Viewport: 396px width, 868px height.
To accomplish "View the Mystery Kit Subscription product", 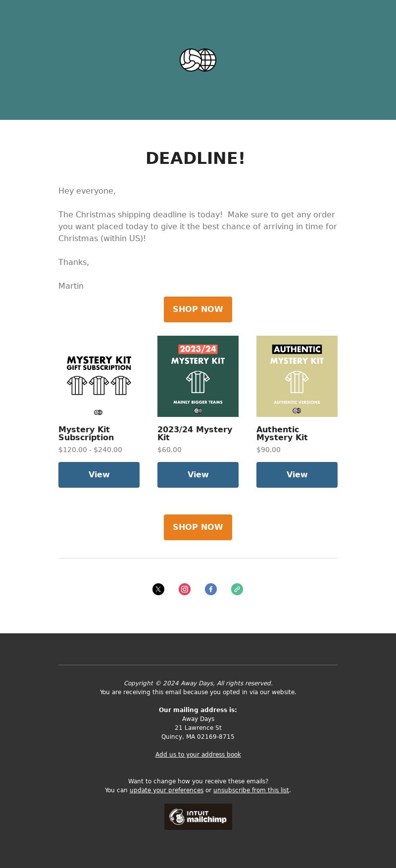I will pyautogui.click(x=99, y=475).
